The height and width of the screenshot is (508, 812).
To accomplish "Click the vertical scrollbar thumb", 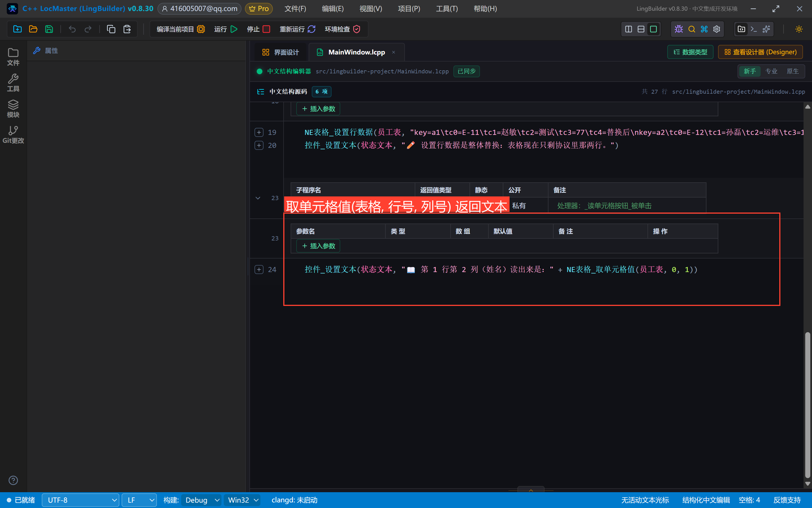I will pyautogui.click(x=807, y=404).
